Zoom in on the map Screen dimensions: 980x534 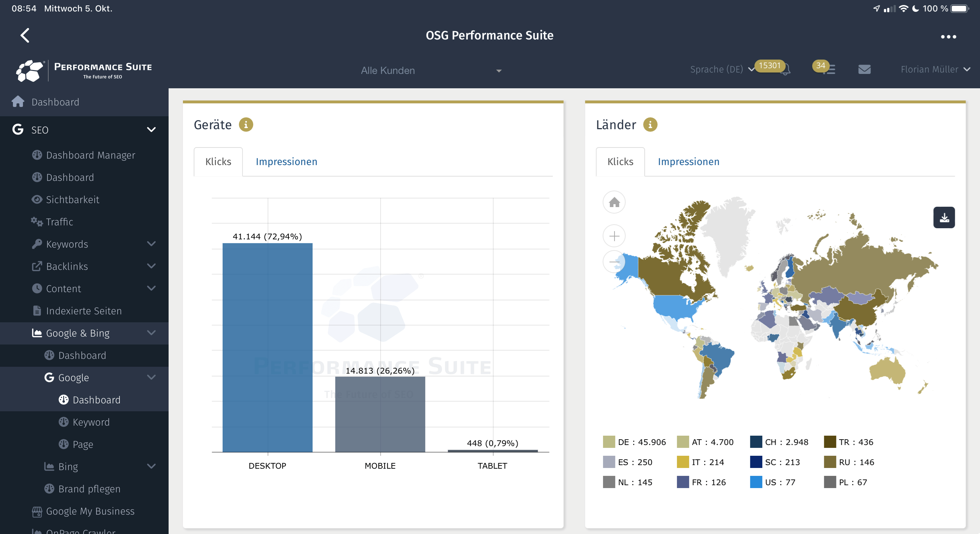[614, 236]
